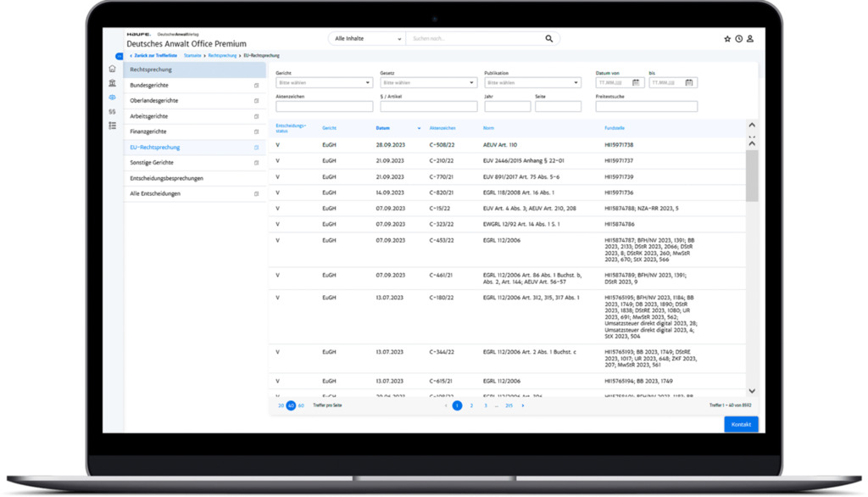Go to last results page 215

(509, 405)
